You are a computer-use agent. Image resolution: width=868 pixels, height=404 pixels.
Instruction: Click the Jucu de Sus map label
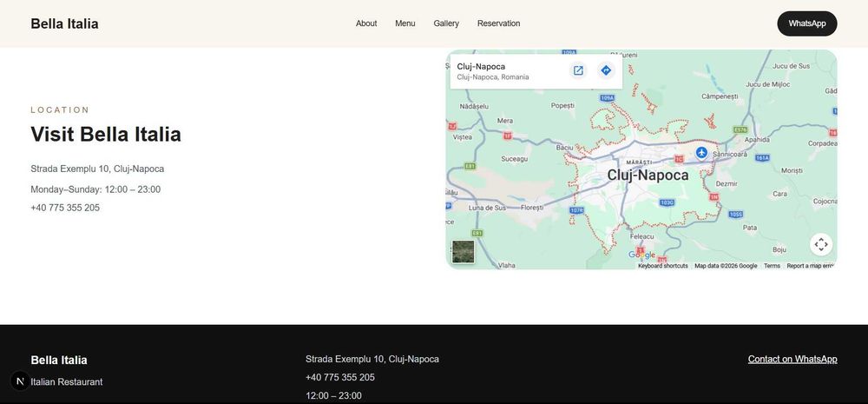click(791, 66)
